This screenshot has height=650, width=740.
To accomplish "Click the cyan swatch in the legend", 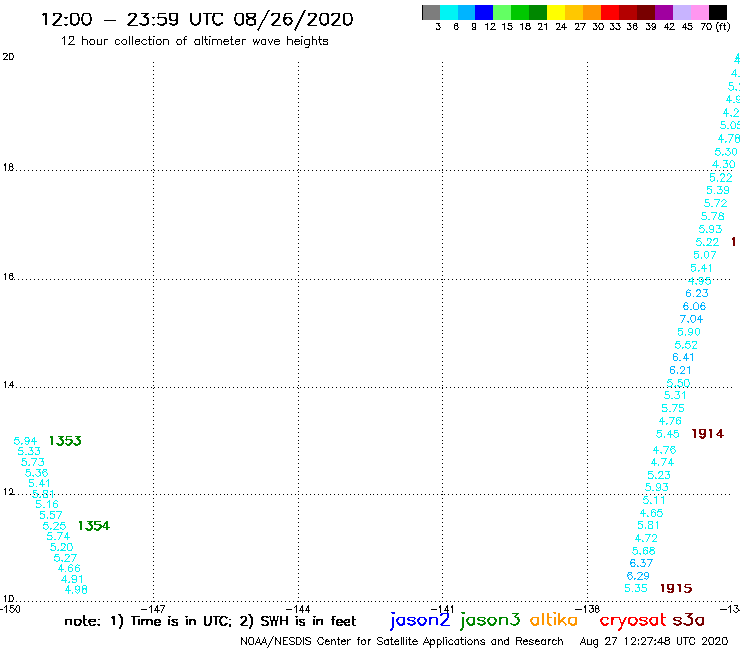I will [449, 12].
